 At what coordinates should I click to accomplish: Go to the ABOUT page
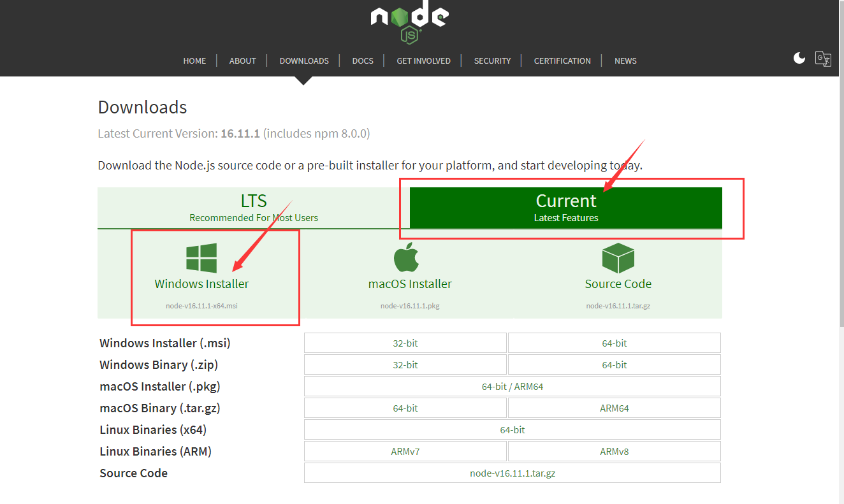pos(242,61)
